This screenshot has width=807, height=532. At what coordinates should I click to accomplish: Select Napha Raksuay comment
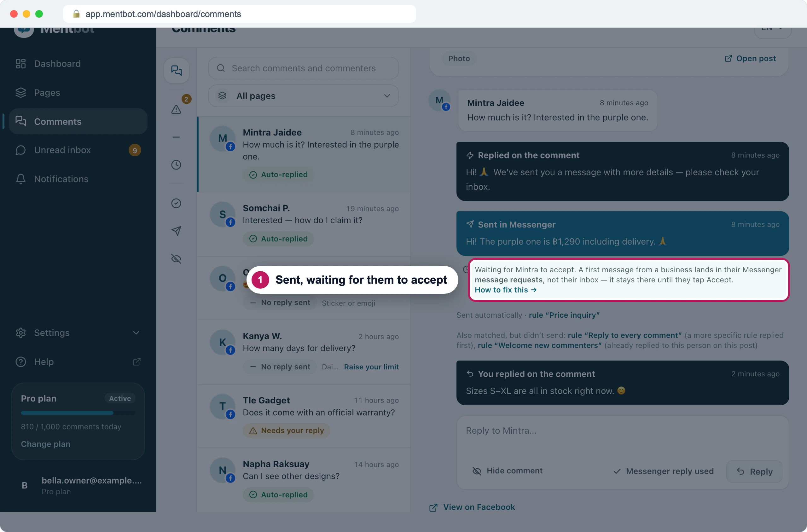(x=304, y=480)
